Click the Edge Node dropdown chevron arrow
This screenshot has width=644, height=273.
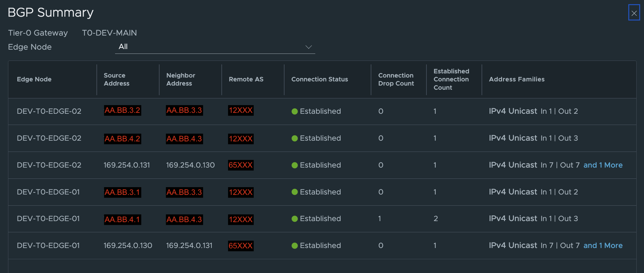(308, 47)
